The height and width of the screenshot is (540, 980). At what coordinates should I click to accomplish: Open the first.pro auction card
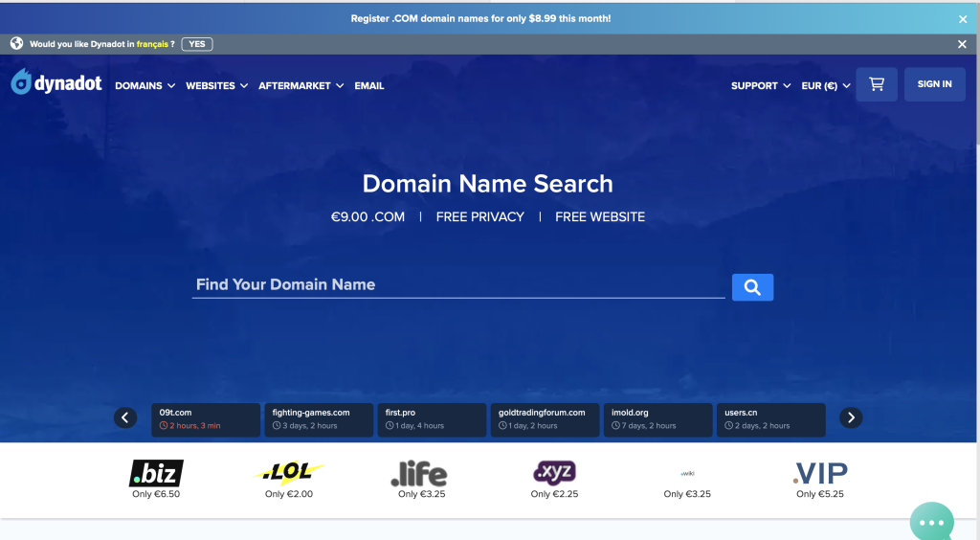(x=432, y=419)
